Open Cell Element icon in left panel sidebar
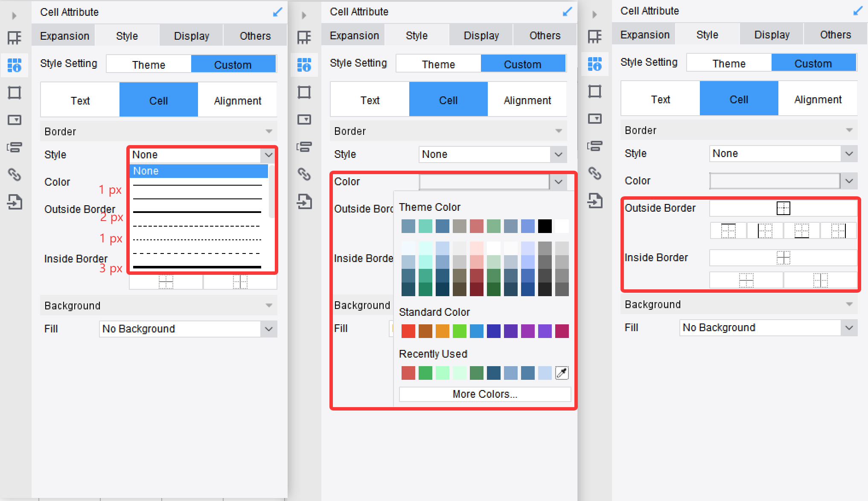The image size is (868, 501). [15, 38]
